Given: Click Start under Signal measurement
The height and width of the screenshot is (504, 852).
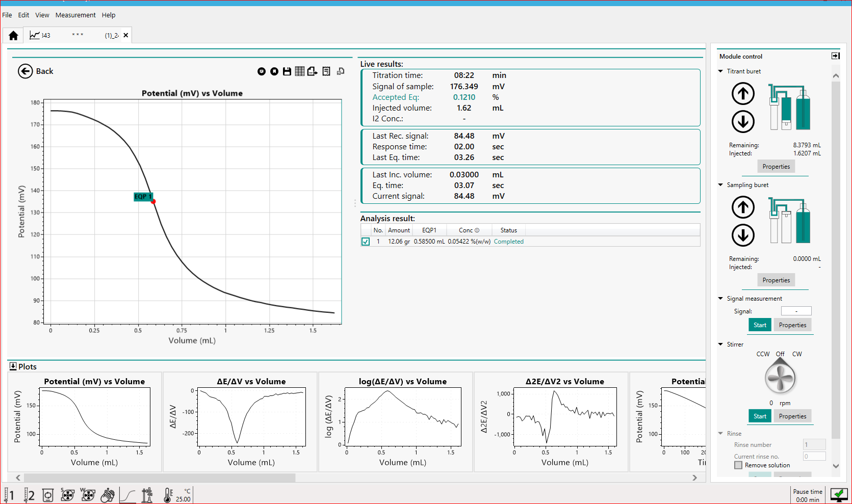Looking at the screenshot, I should (759, 325).
